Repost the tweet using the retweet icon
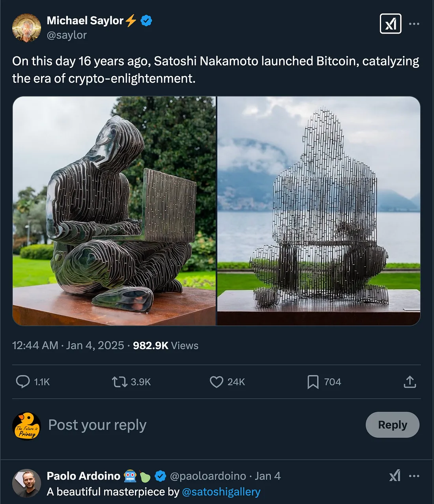Screen dimensions: 434x504 [x=119, y=382]
